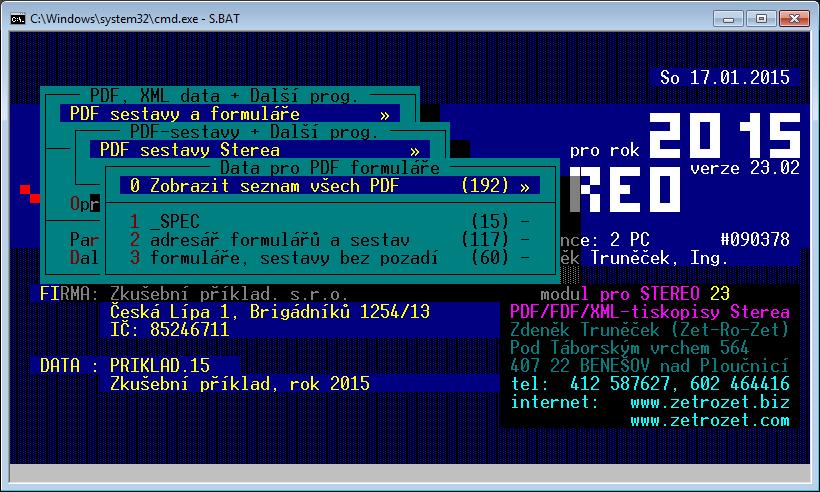The image size is (820, 492).
Task: Maximize the cmd.exe window
Action: pyautogui.click(x=761, y=19)
